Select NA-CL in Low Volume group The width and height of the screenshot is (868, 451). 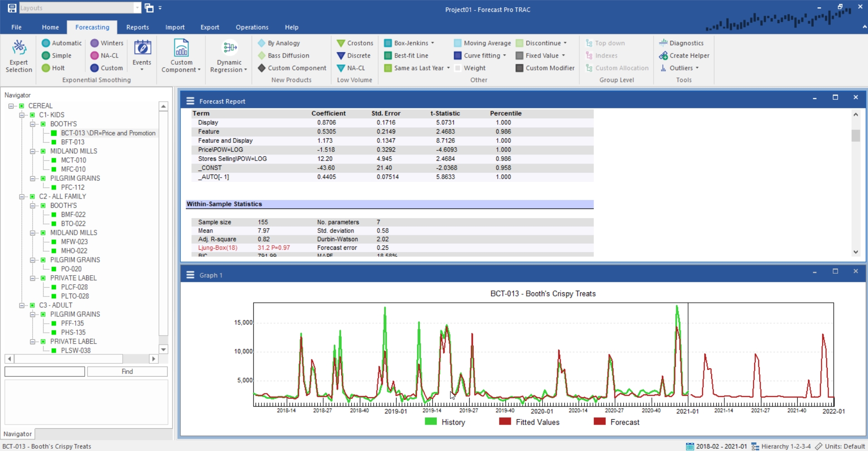coord(351,68)
